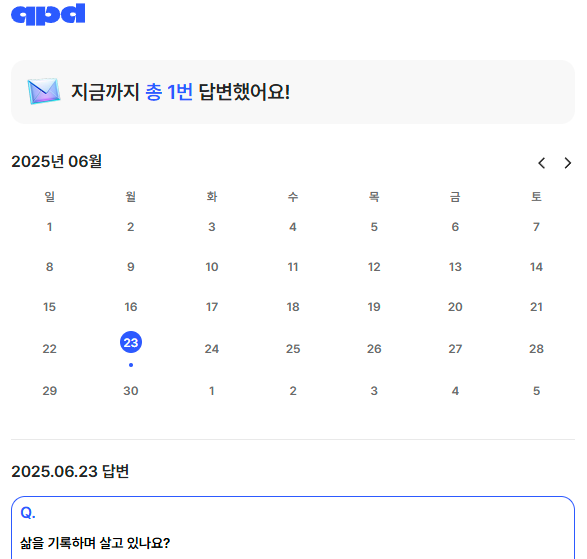
Task: Select date 25 Wednesday
Action: click(293, 349)
